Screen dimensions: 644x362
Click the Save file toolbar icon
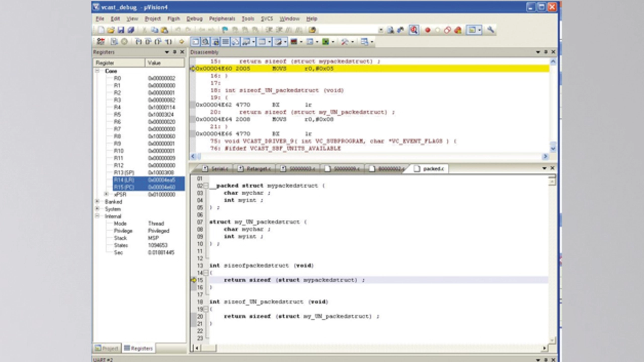point(121,30)
